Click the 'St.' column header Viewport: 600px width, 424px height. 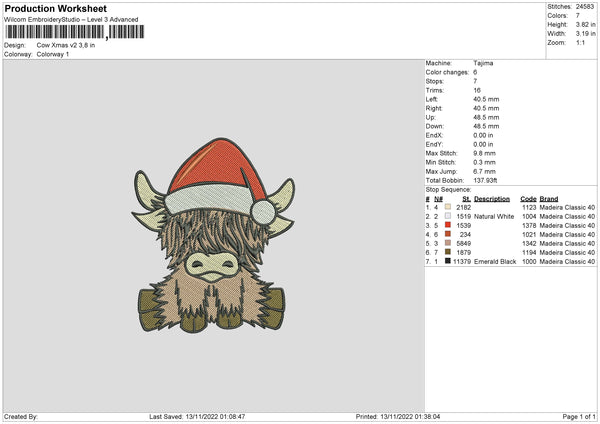tap(466, 199)
